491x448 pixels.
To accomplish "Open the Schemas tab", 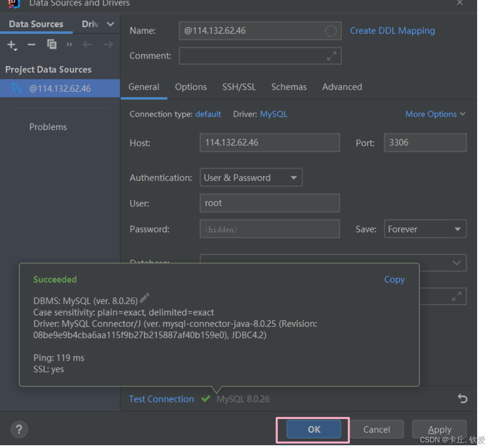I will [x=289, y=87].
